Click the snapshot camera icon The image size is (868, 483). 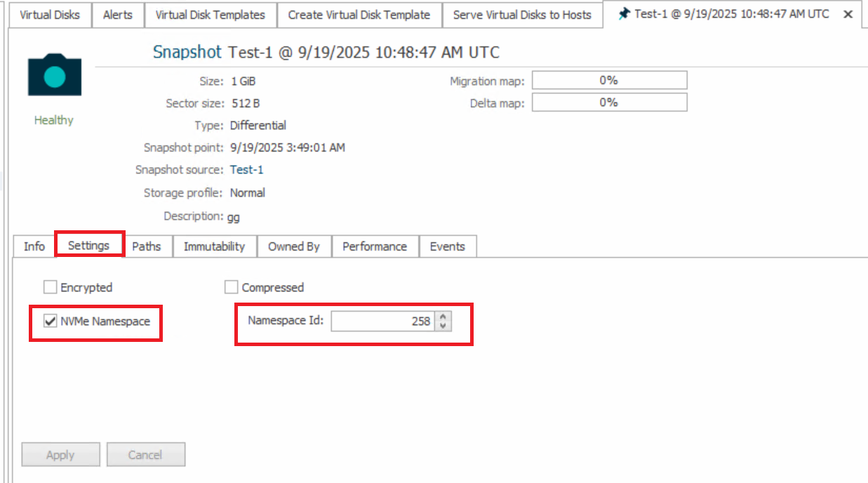tap(55, 76)
